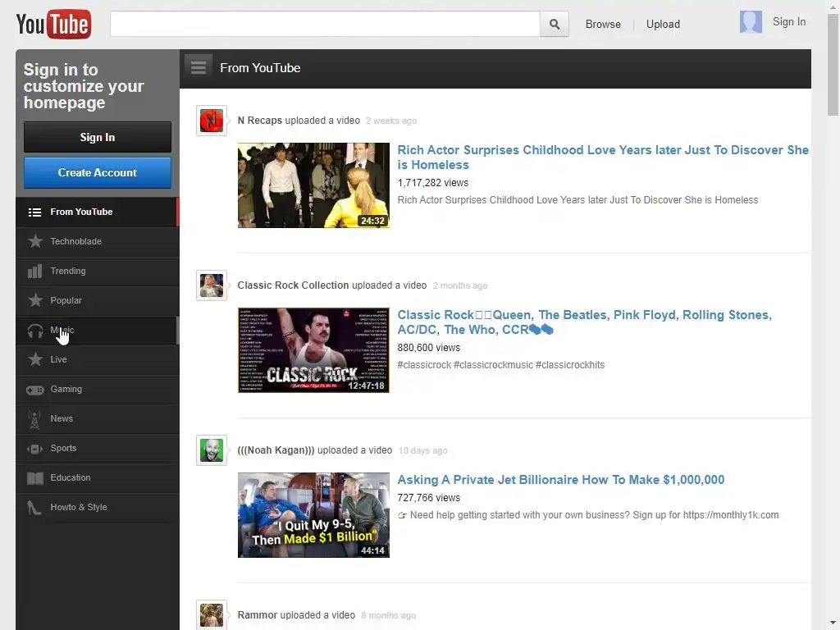
Task: Open the Gaming category label
Action: (66, 389)
